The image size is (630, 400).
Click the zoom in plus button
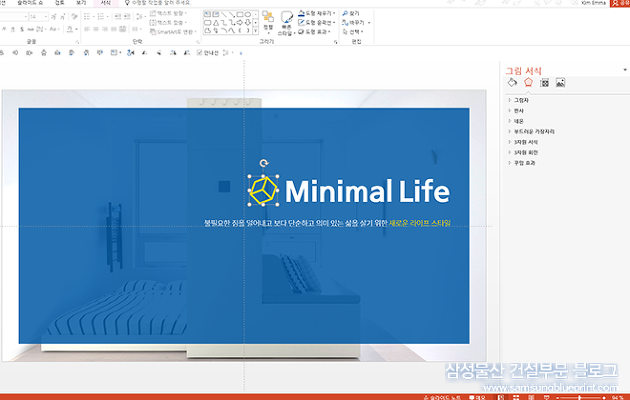point(604,397)
